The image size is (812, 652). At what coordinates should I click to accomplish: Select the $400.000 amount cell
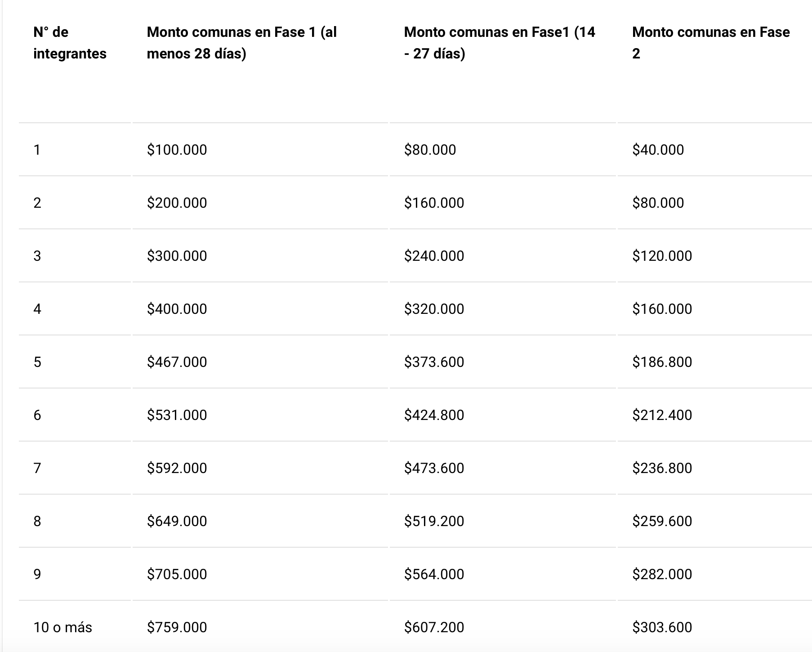click(x=177, y=309)
